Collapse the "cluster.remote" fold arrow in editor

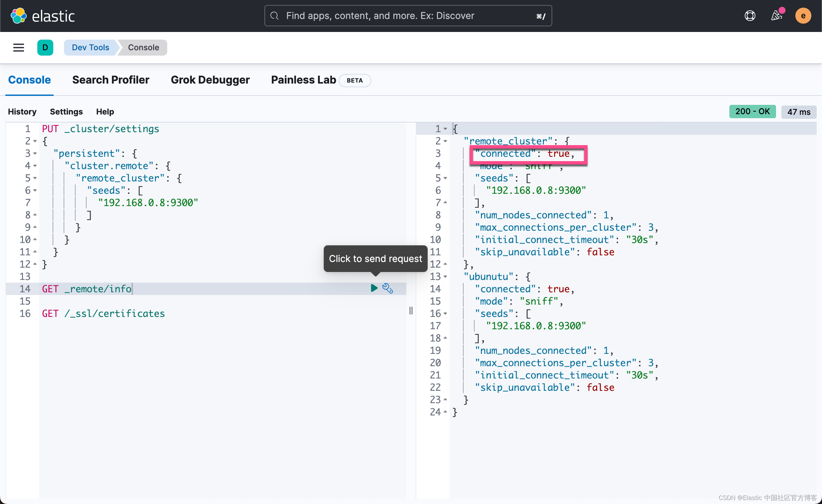point(35,166)
